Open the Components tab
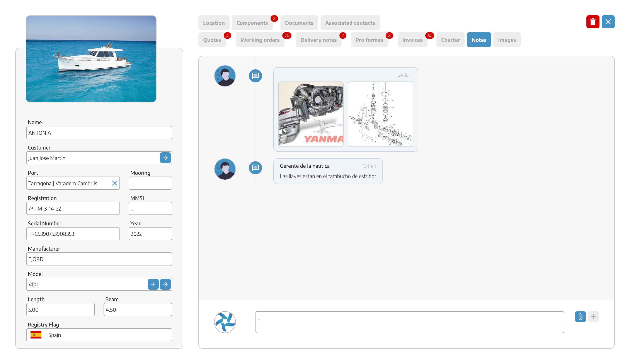The height and width of the screenshot is (364, 630). [x=252, y=23]
